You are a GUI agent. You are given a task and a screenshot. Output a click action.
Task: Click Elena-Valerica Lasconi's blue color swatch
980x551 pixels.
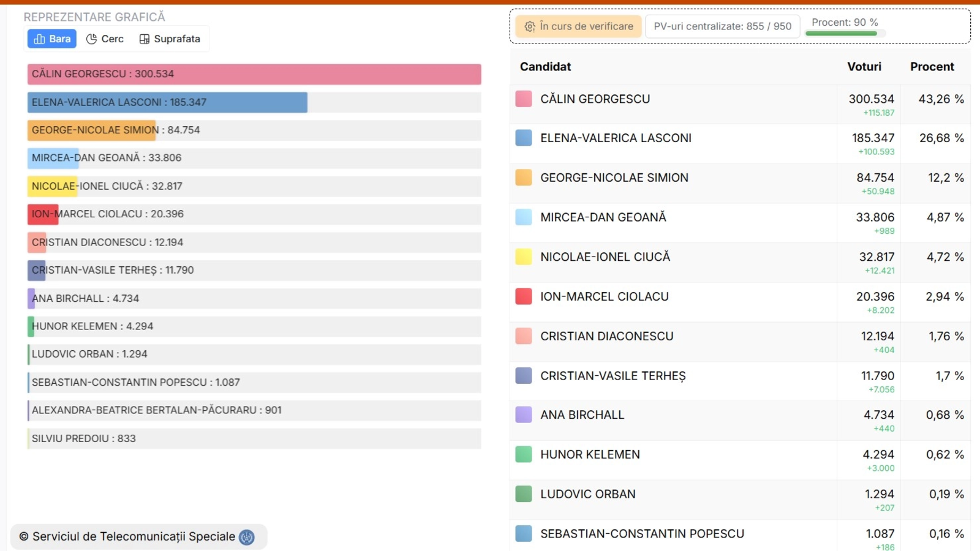524,138
